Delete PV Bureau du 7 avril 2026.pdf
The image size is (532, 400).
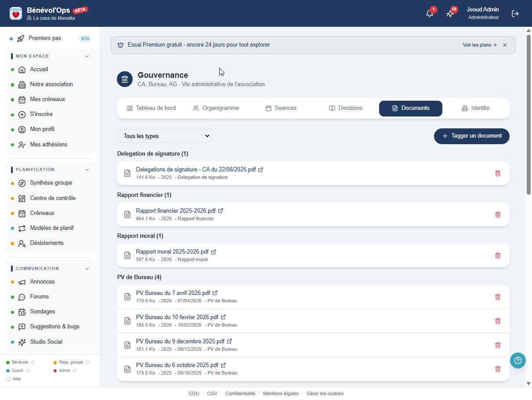[498, 297]
